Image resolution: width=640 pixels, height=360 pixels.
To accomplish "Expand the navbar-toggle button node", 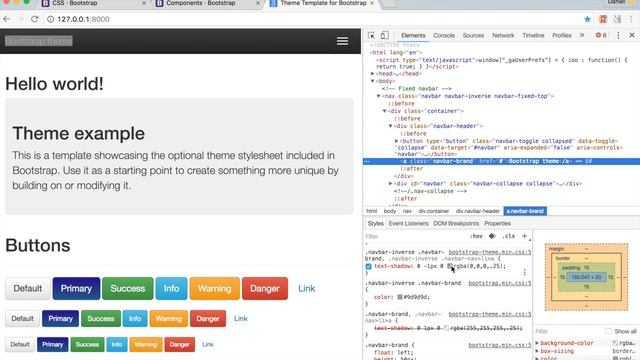I will 396,141.
